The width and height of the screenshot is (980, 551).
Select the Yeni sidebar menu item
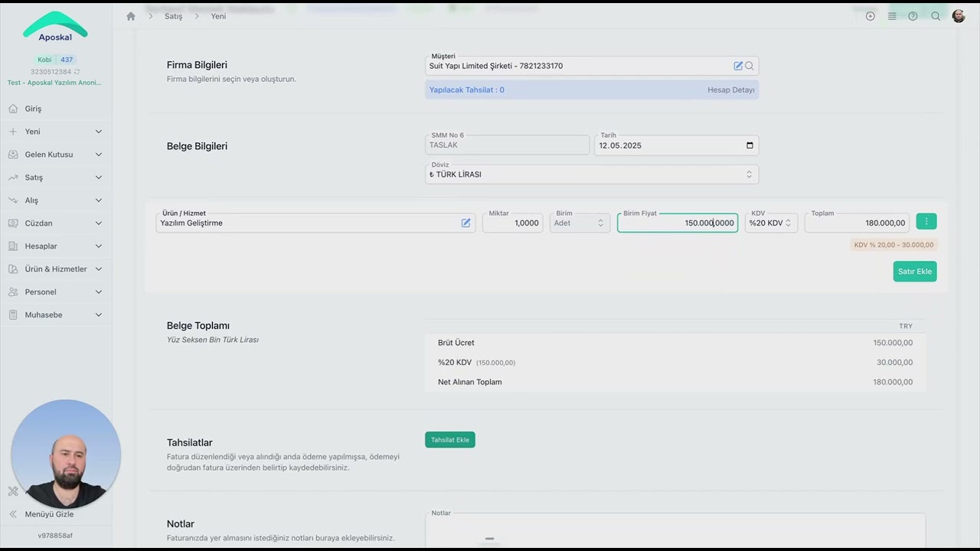point(32,132)
